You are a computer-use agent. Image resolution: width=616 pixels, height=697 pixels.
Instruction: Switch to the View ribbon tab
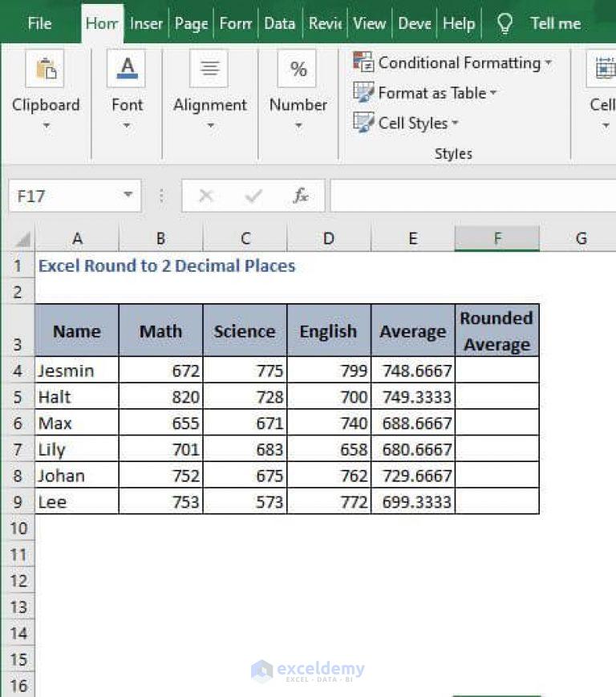[x=369, y=23]
